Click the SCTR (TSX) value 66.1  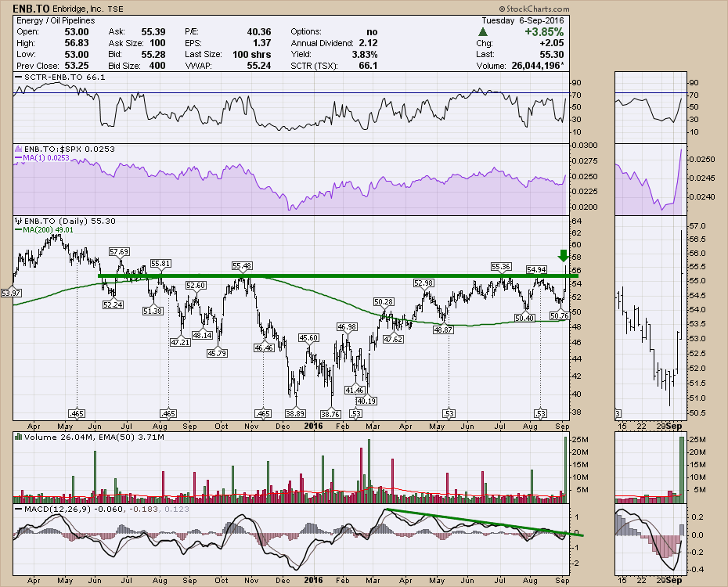tap(368, 66)
